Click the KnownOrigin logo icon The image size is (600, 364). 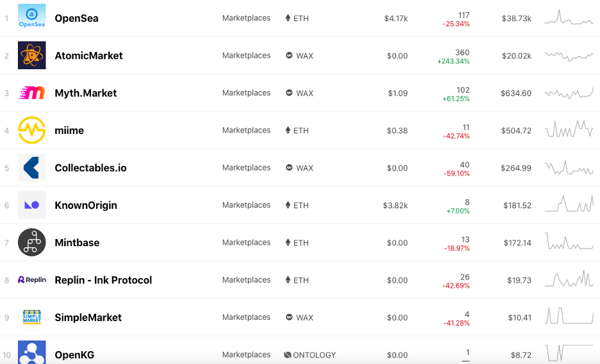(32, 205)
